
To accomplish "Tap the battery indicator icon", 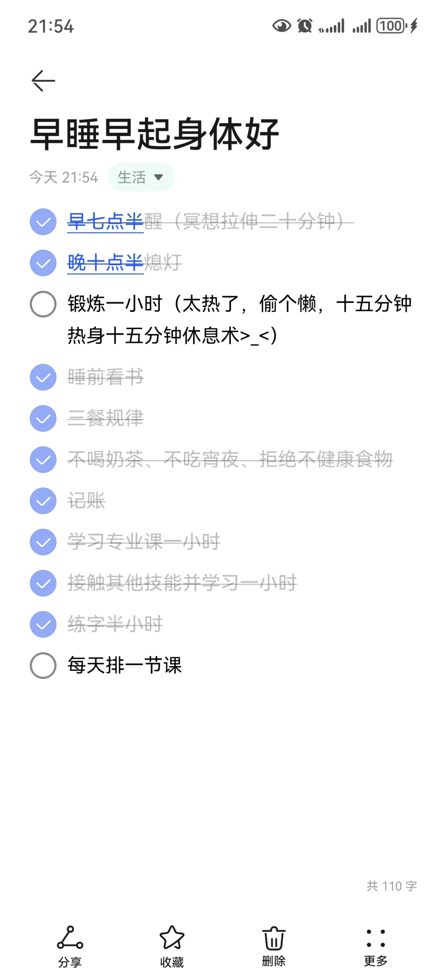I will click(x=391, y=26).
